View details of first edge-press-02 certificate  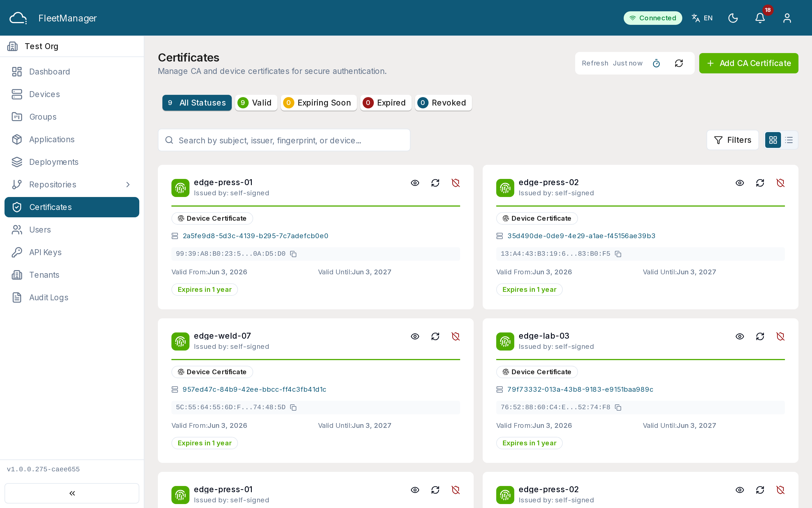740,183
